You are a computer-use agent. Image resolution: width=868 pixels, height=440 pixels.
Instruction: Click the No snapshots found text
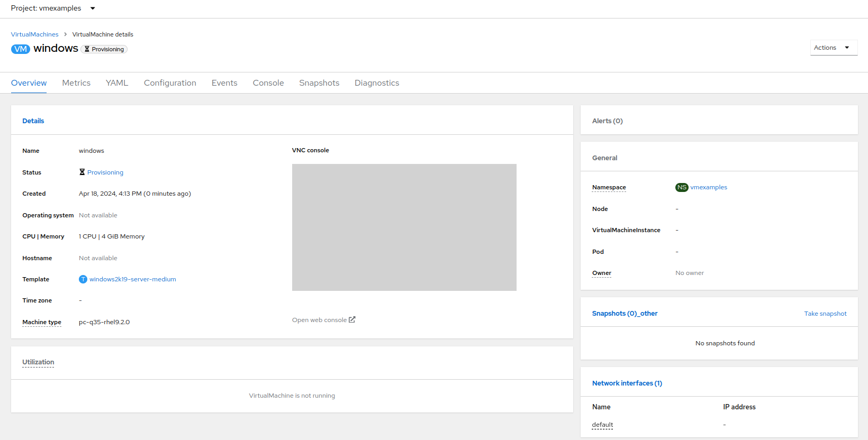725,343
